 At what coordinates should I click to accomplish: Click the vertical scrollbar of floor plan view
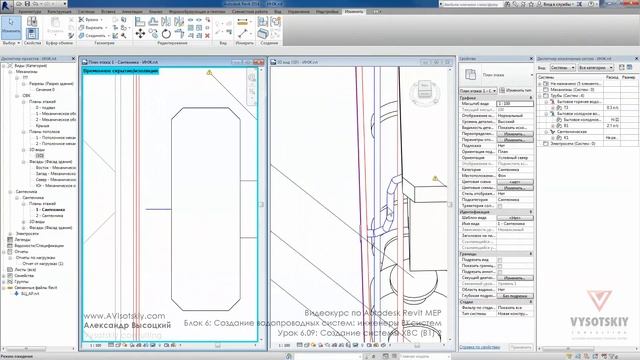point(262,204)
